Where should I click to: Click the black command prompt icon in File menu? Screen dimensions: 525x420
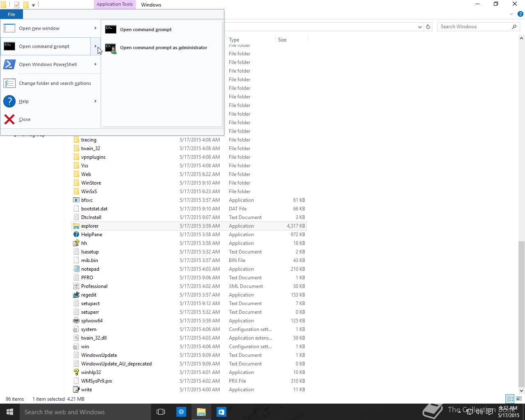9,46
